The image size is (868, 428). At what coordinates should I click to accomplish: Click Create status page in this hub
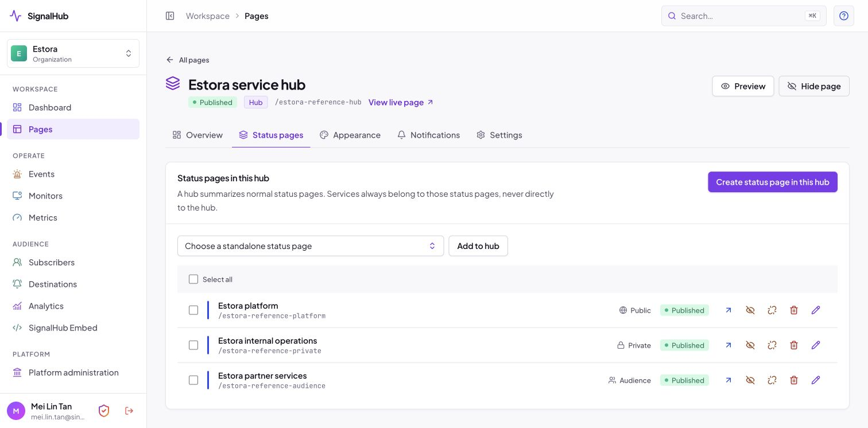click(773, 182)
